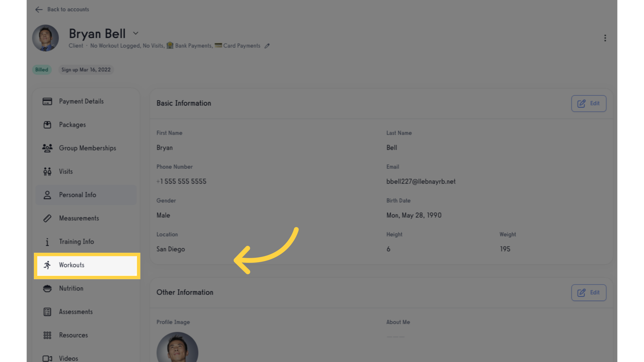
Task: Click the weight value 195
Action: click(x=505, y=249)
